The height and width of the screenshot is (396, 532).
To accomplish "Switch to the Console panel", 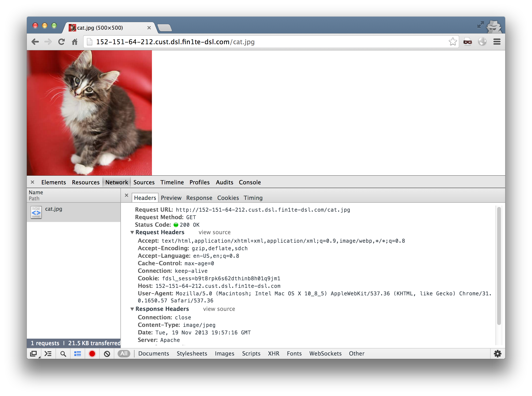I will point(250,182).
